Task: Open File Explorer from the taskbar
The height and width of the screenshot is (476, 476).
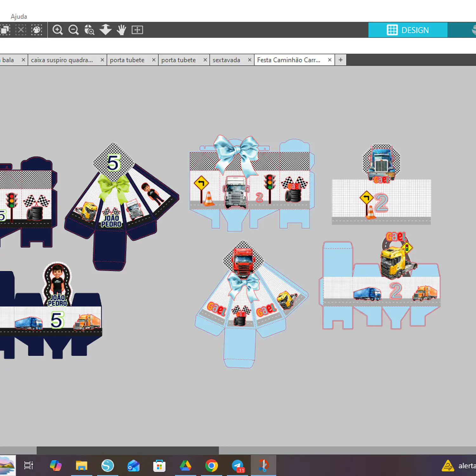Action: point(82,466)
